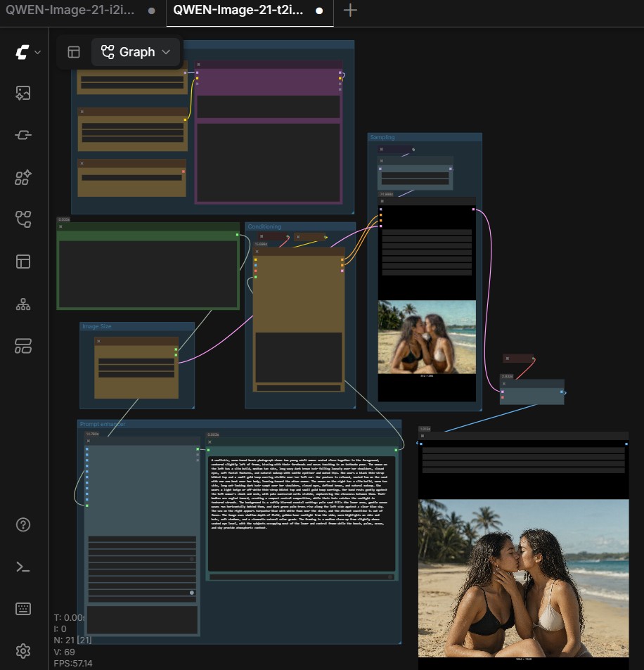Collapse the green text node

click(60, 226)
